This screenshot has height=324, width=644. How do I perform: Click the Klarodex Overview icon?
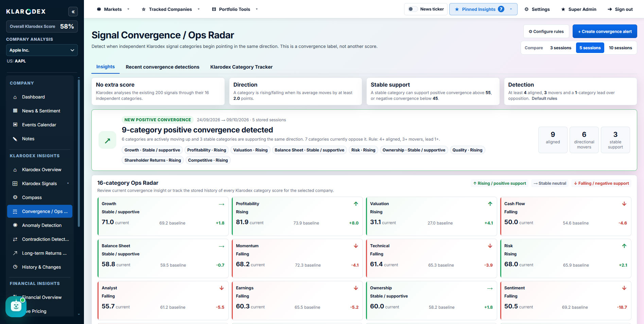(15, 169)
